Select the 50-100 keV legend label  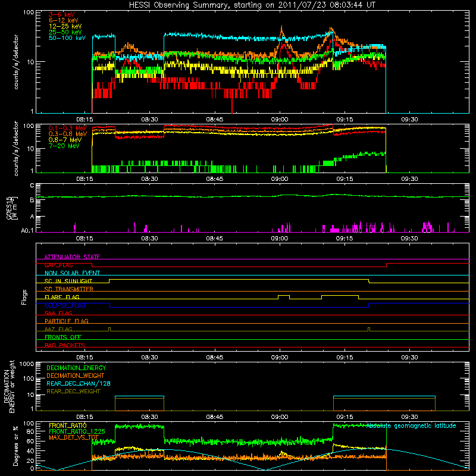[x=67, y=38]
